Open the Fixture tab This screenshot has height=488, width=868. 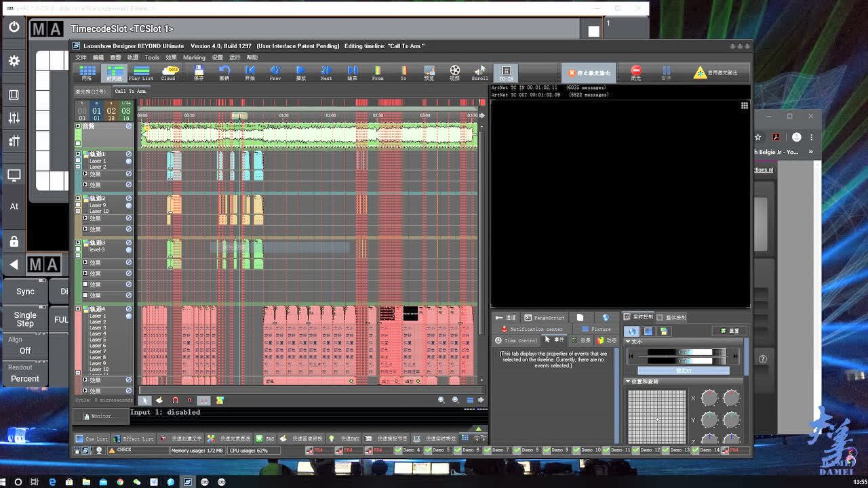pyautogui.click(x=596, y=329)
